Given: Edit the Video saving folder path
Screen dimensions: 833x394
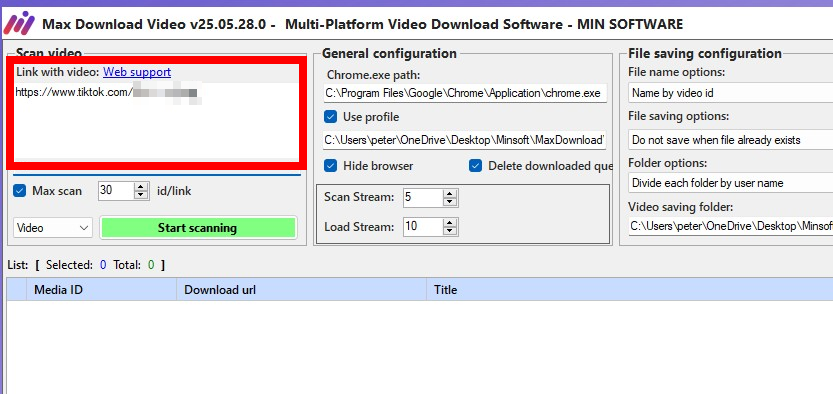Looking at the screenshot, I should coord(730,226).
